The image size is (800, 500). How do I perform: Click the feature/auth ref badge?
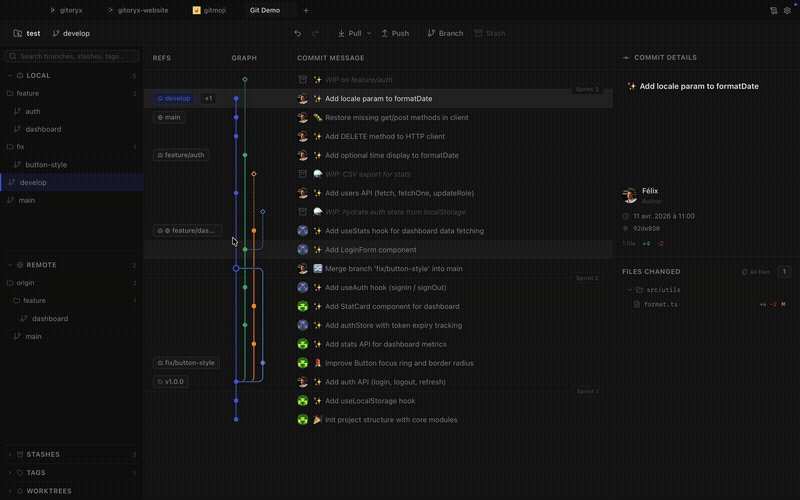(x=181, y=155)
